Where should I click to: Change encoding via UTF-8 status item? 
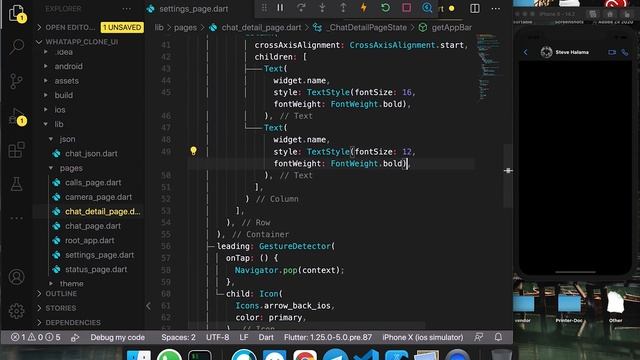(217, 337)
